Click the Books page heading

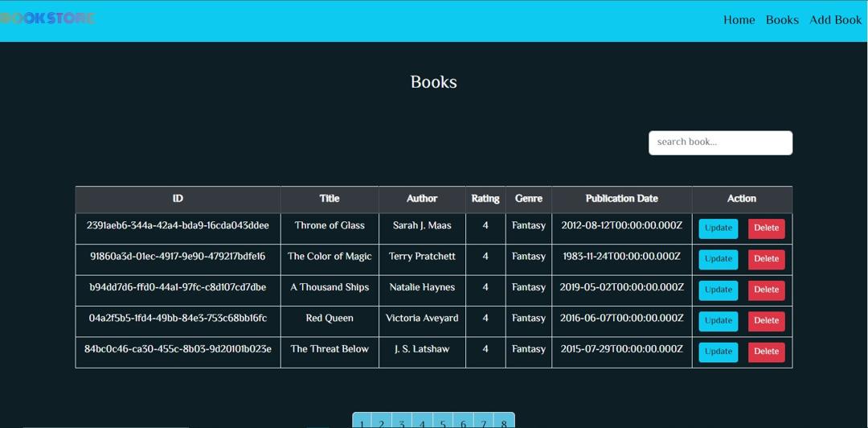433,82
